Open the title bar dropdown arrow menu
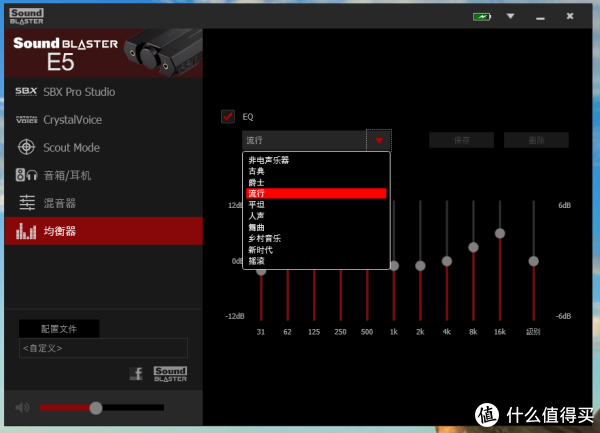 click(x=510, y=16)
